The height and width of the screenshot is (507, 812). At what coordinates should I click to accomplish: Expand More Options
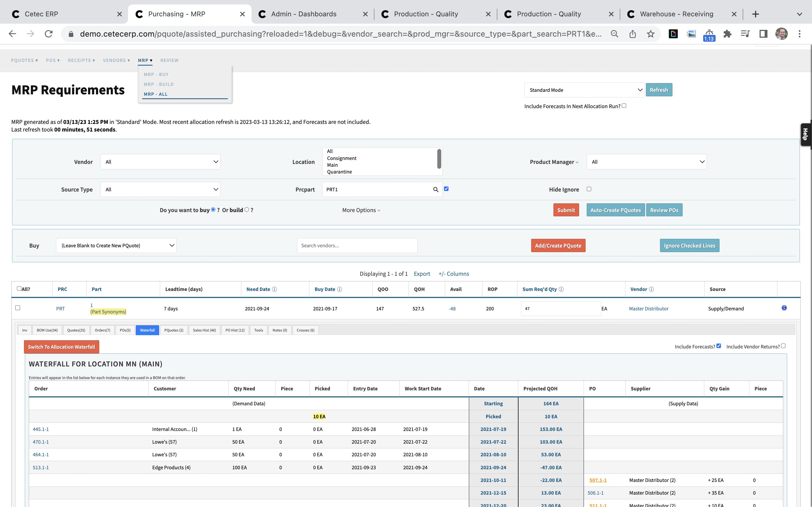coord(361,210)
